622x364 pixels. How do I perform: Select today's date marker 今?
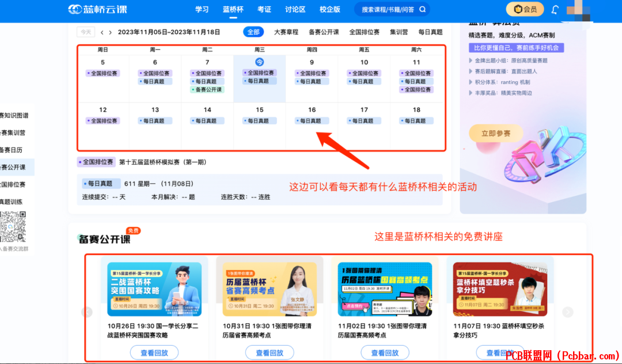[259, 62]
